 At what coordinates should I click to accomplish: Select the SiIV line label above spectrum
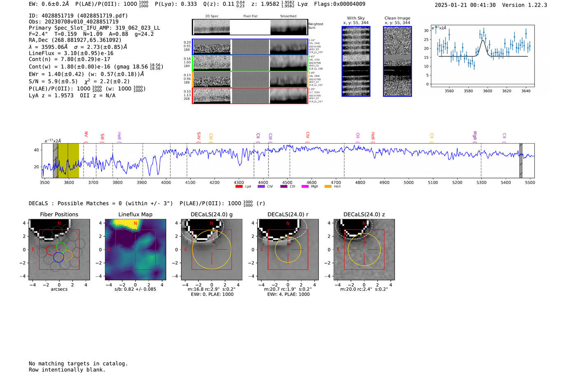199,136
